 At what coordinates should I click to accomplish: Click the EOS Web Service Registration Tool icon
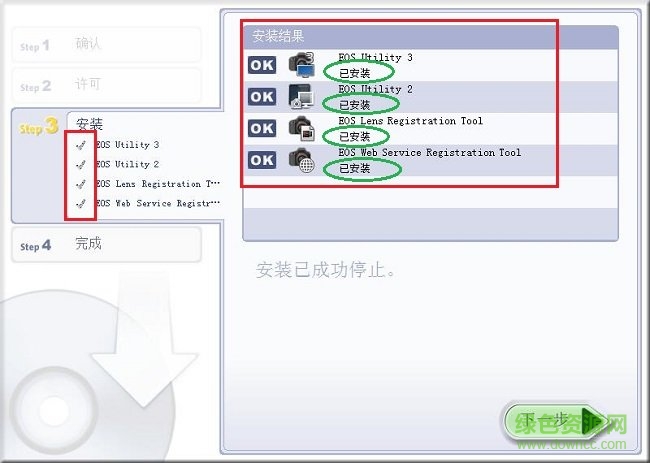302,160
